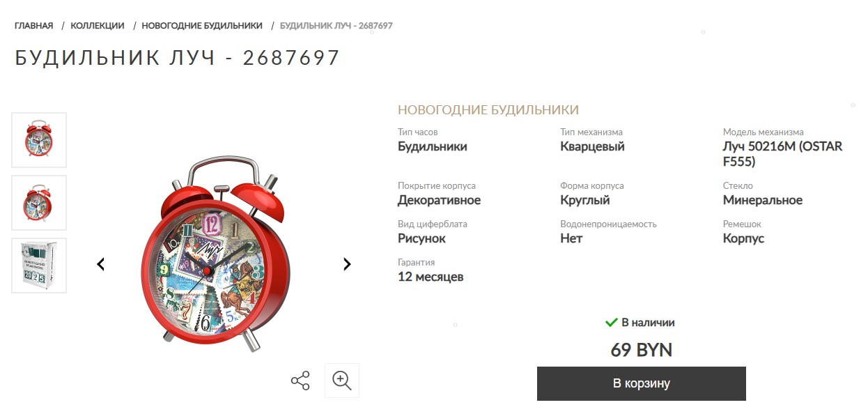Screen dimensions: 868x414
Task: Click the Кварцевый mechanism type value
Action: click(x=593, y=146)
